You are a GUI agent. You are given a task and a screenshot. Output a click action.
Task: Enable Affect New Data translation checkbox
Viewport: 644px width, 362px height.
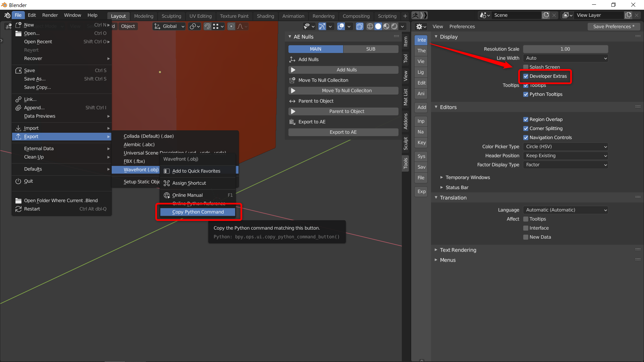526,237
